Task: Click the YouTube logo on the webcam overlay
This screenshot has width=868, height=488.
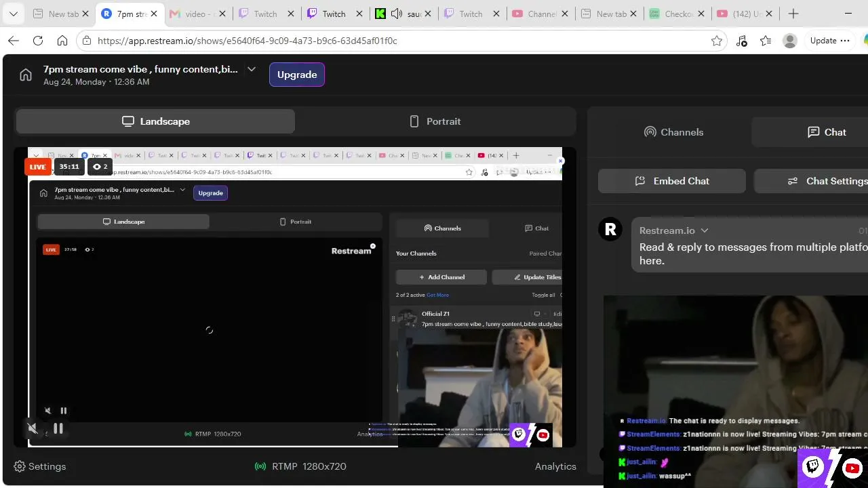Action: coord(852,467)
